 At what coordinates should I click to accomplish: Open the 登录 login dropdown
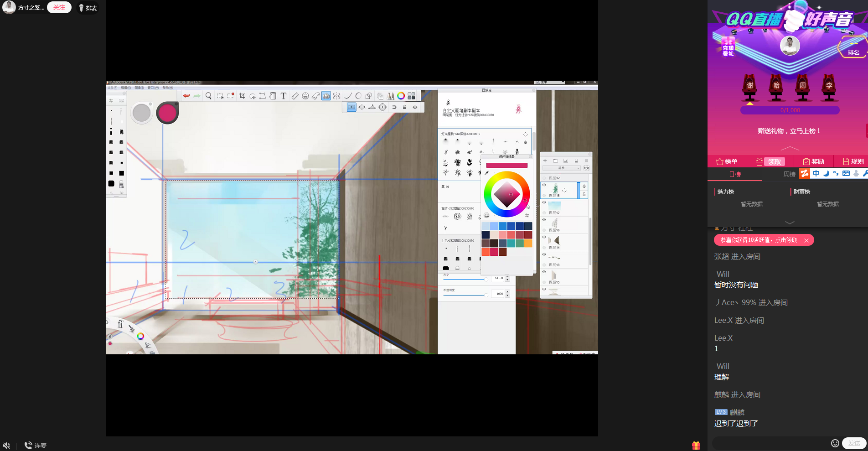pyautogui.click(x=550, y=82)
